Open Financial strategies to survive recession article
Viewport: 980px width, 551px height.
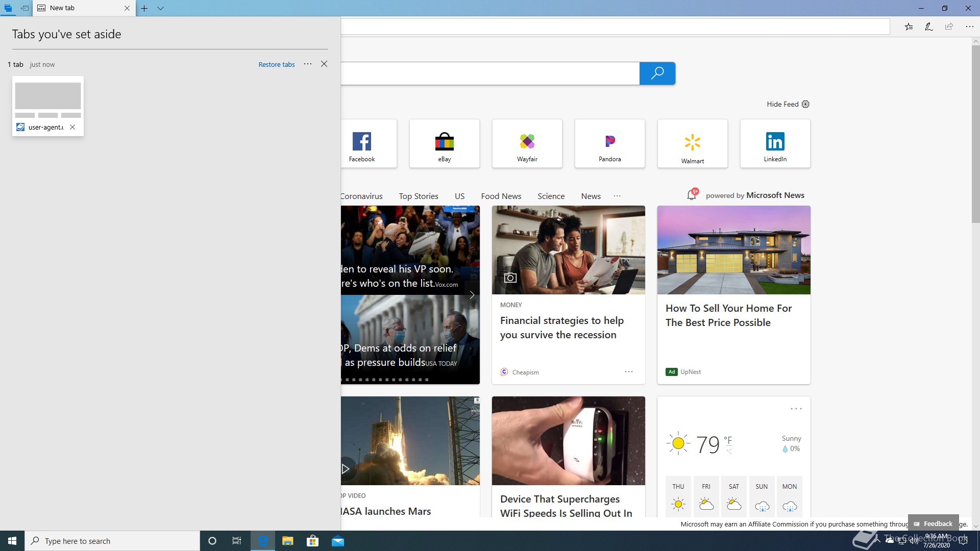click(x=561, y=328)
